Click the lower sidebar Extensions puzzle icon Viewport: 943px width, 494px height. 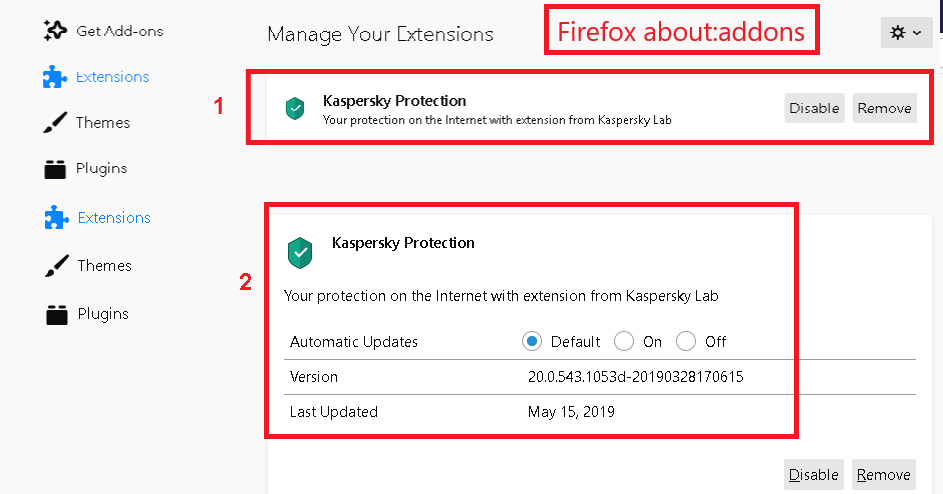(x=56, y=218)
